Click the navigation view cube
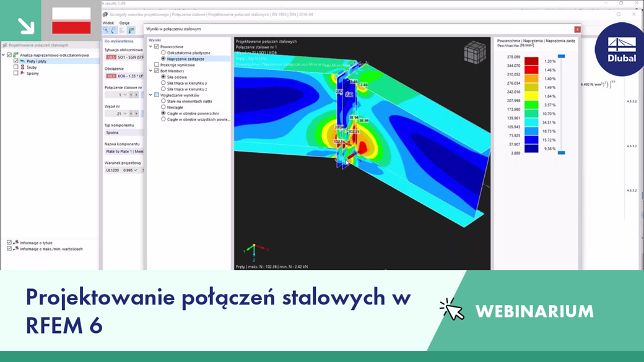 475,52
